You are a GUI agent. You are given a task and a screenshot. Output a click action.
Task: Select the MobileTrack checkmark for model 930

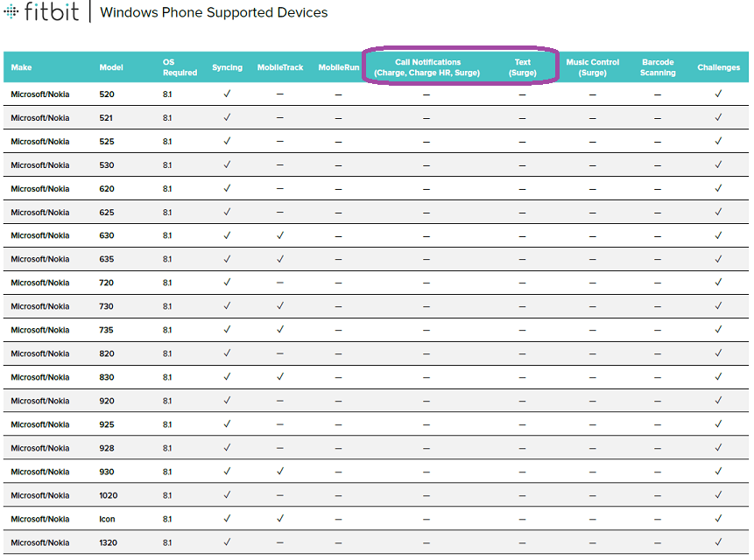click(280, 471)
